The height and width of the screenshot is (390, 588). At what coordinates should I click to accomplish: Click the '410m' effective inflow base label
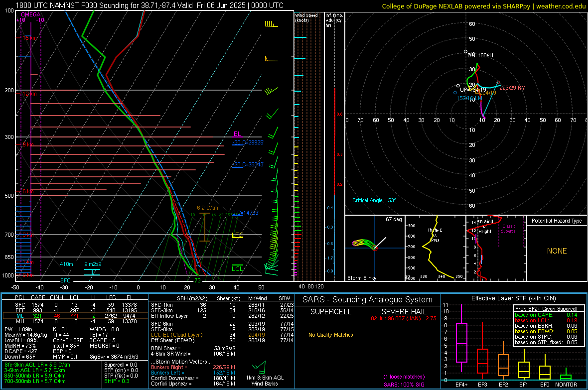(x=66, y=264)
